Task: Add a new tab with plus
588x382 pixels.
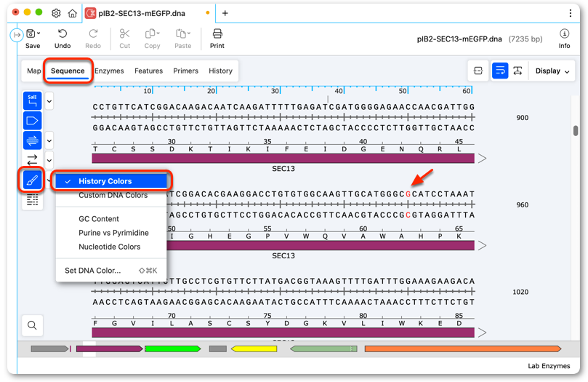Action: coord(225,13)
